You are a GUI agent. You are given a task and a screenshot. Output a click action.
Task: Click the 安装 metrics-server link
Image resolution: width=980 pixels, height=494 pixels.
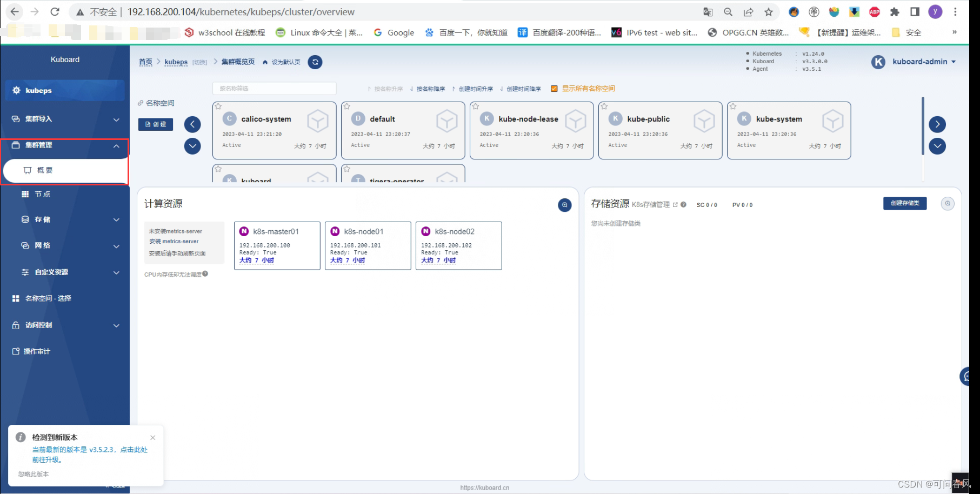click(174, 242)
